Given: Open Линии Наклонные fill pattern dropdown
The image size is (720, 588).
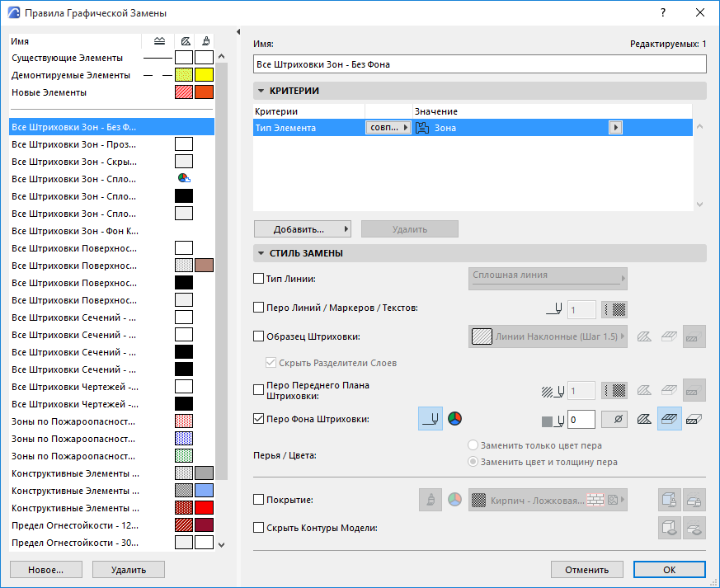Looking at the screenshot, I should (548, 336).
